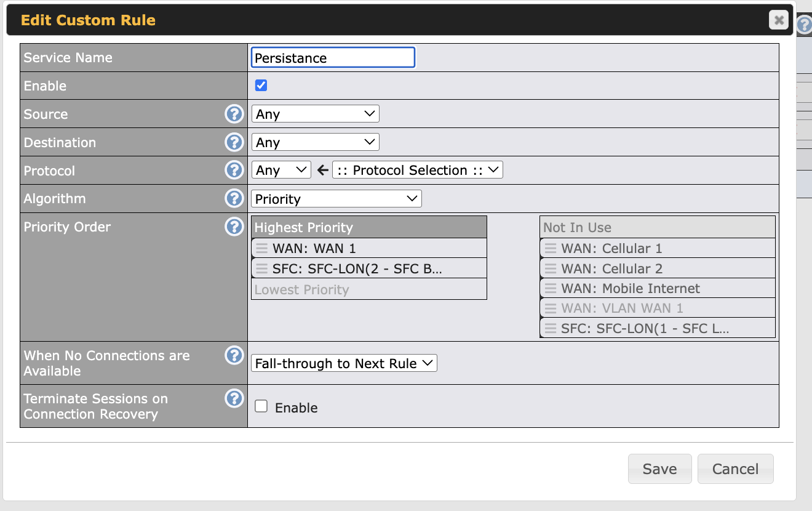Open the Algorithm dropdown set to Priority
Screen dimensions: 812x511
click(336, 199)
